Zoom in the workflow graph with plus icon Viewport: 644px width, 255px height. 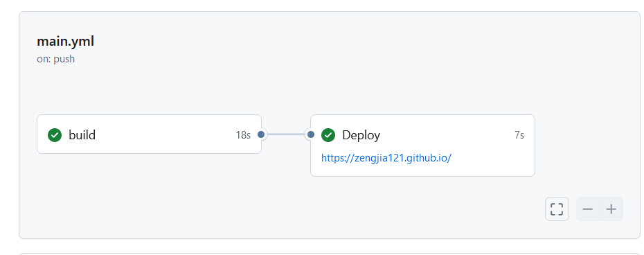(611, 209)
